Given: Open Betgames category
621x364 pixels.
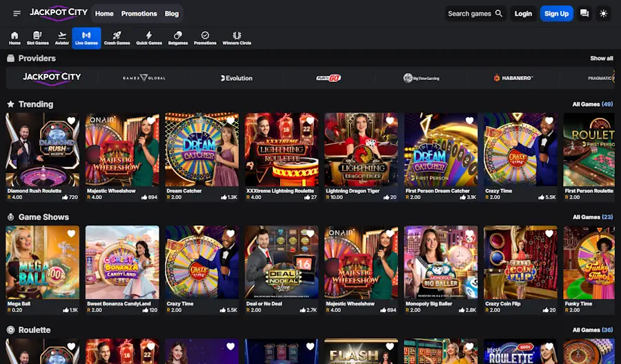Looking at the screenshot, I should 178,38.
